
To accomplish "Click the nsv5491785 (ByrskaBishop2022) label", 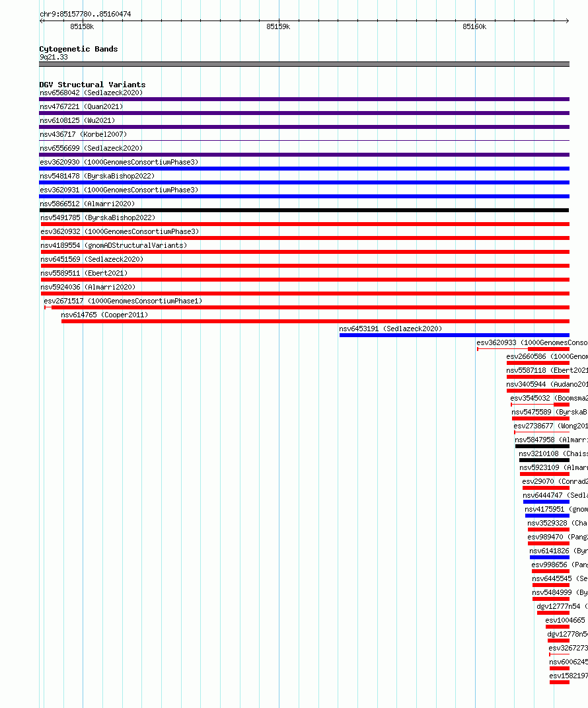I will [98, 217].
